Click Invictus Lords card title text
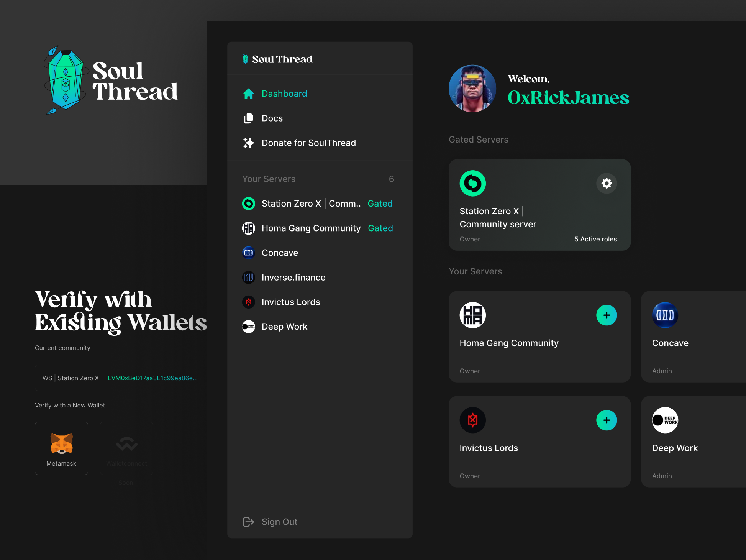Image resolution: width=746 pixels, height=560 pixels. [489, 448]
